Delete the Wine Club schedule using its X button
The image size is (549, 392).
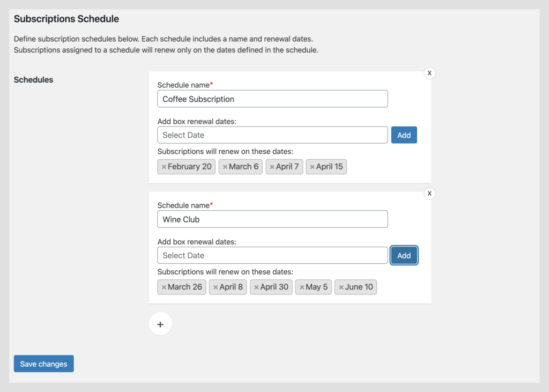429,193
